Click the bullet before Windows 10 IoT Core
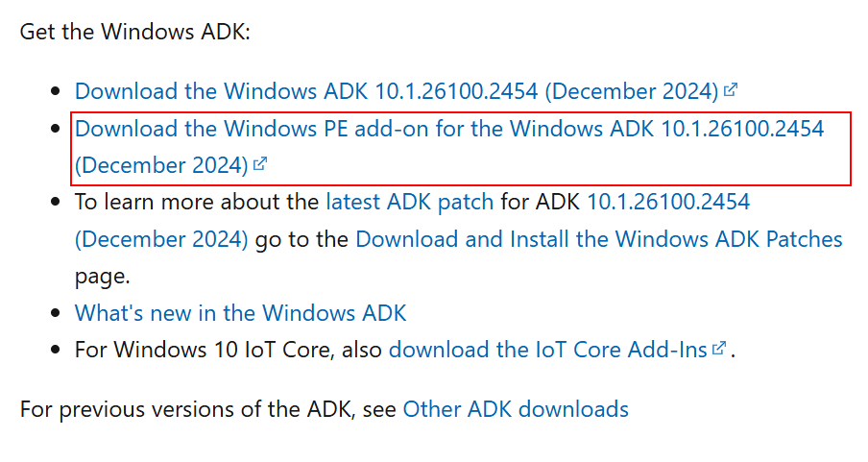Image resolution: width=868 pixels, height=462 pixels. 56,352
